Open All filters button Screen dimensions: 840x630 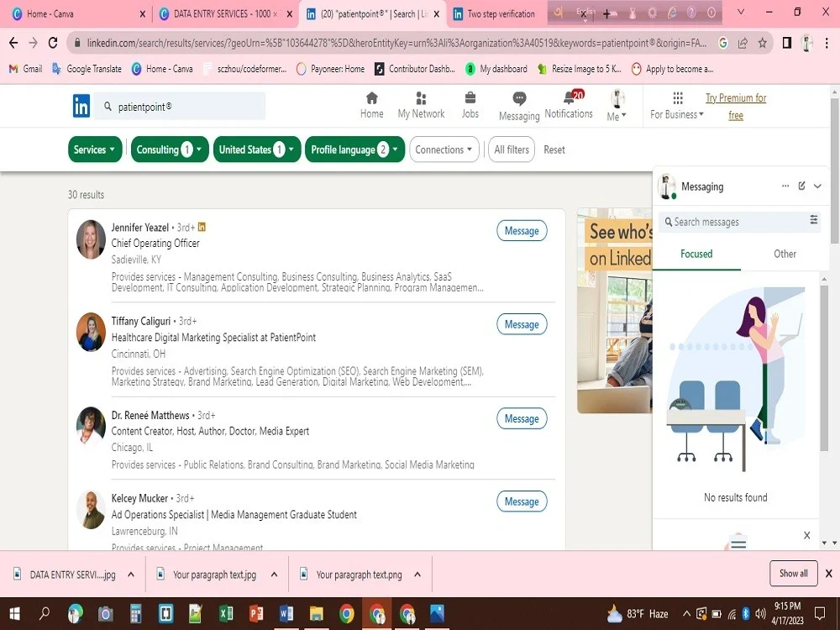click(x=512, y=150)
